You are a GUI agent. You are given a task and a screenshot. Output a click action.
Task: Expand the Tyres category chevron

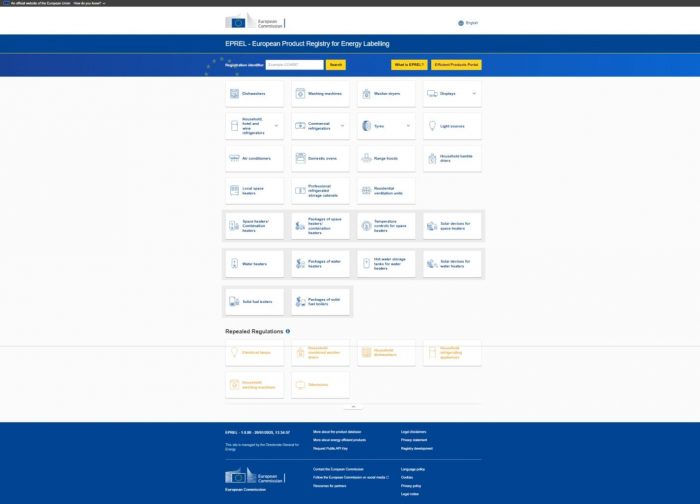pyautogui.click(x=408, y=126)
